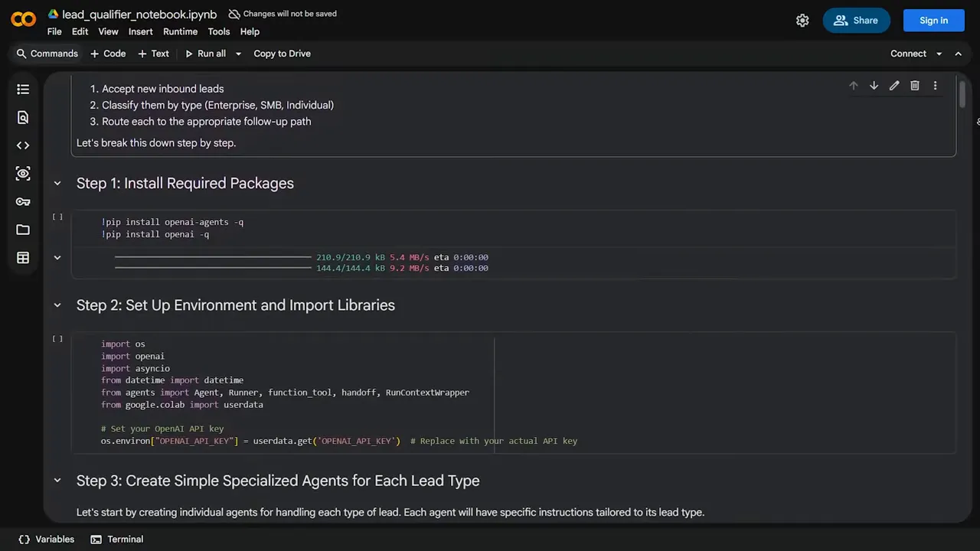Collapse Step 3 Create Simple Specialized Agents section
This screenshot has height=551, width=980.
pos(57,481)
